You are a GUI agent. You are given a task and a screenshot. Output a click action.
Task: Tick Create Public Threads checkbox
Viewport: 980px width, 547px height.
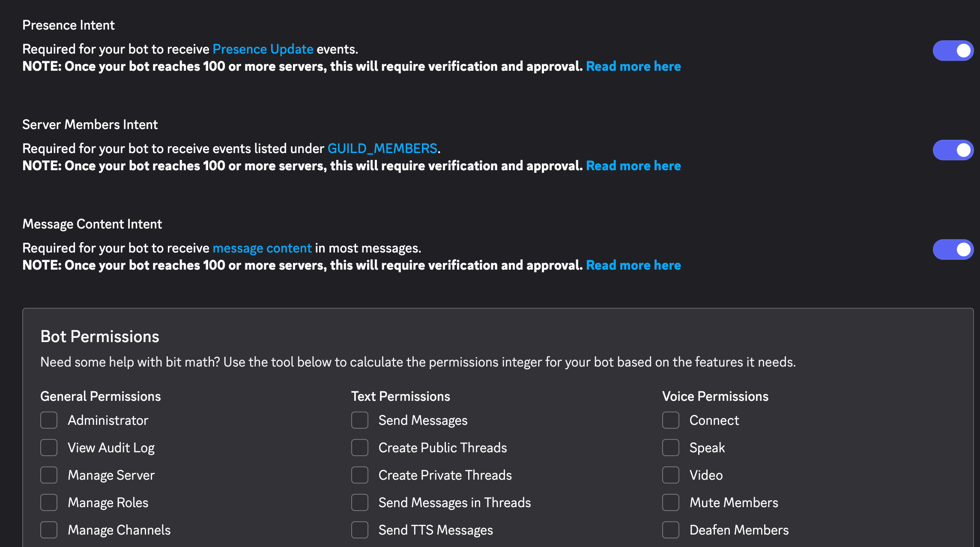(360, 448)
